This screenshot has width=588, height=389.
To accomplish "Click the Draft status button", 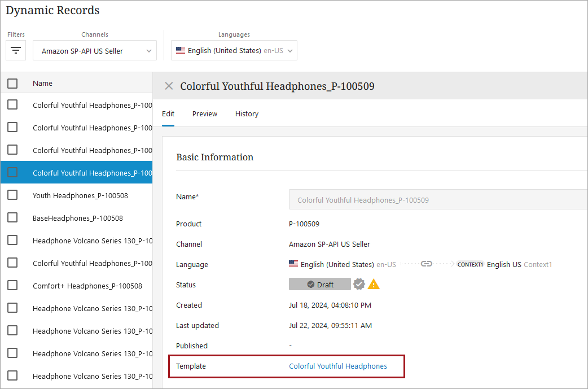I will pos(319,284).
